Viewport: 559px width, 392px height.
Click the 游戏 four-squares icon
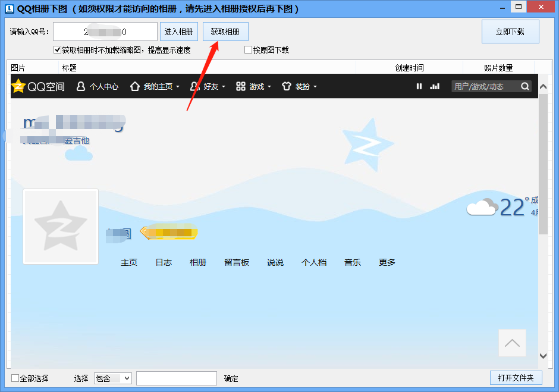(240, 86)
